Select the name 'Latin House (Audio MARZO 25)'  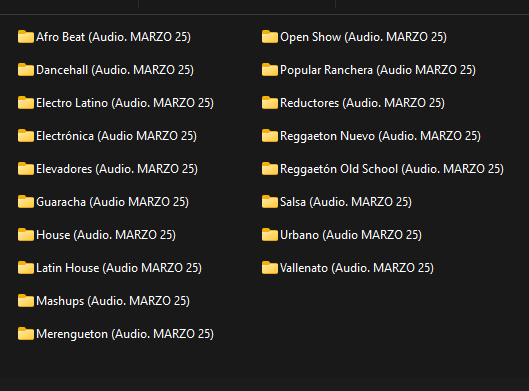[119, 268]
